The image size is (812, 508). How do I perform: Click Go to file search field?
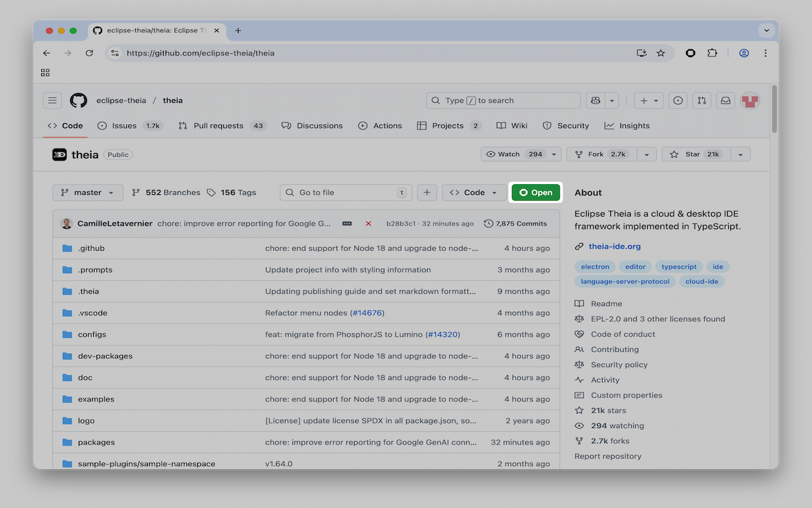point(346,192)
